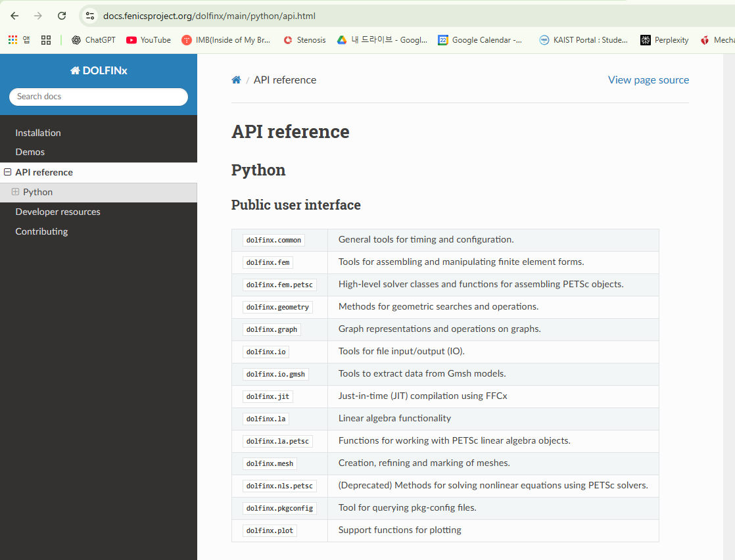Image resolution: width=735 pixels, height=560 pixels.
Task: Click the browser forward arrow
Action: point(38,16)
